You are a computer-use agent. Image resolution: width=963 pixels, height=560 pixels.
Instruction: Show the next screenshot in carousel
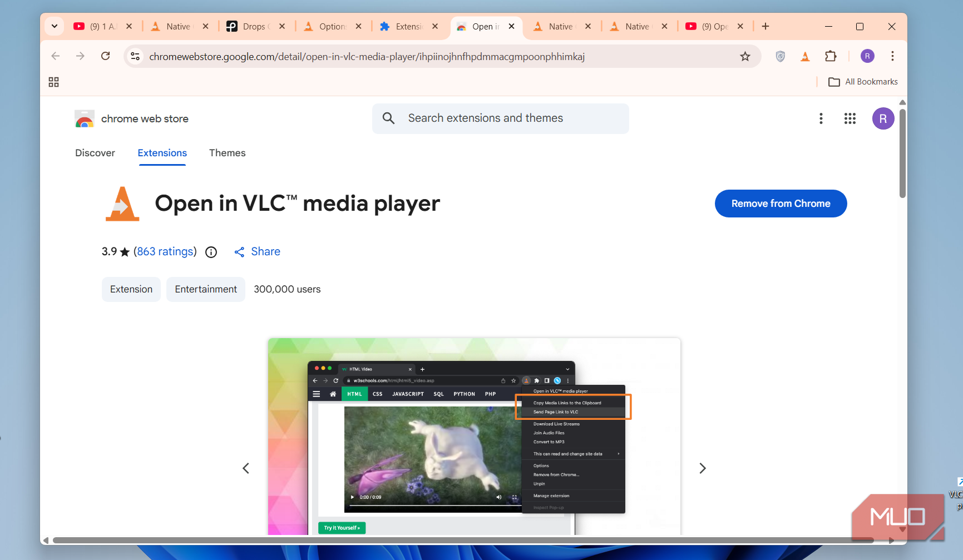tap(702, 468)
